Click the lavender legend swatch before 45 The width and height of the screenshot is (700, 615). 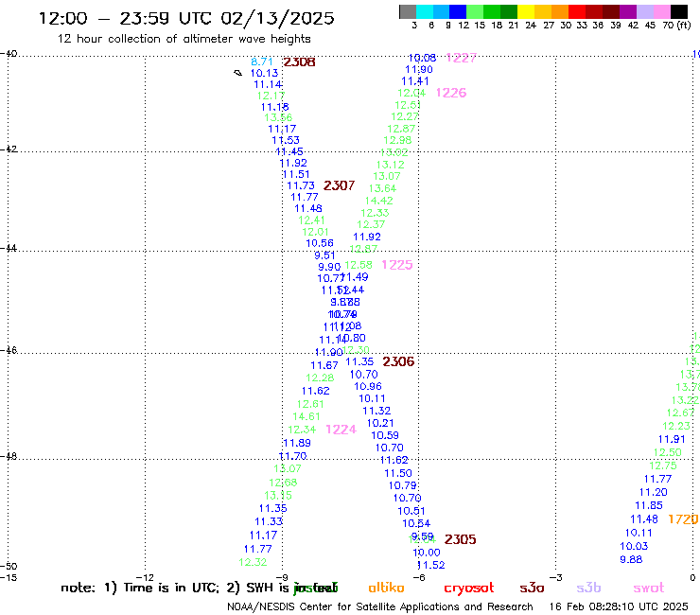pos(644,12)
